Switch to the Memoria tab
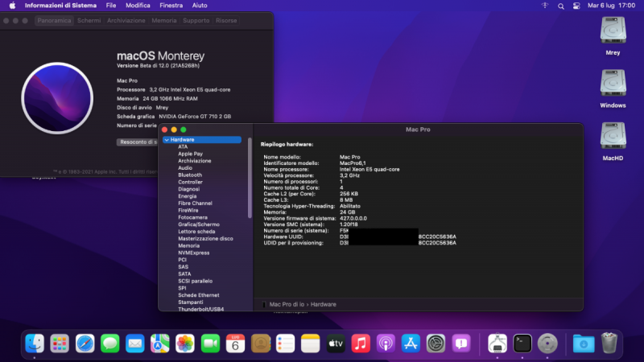 coord(164,20)
